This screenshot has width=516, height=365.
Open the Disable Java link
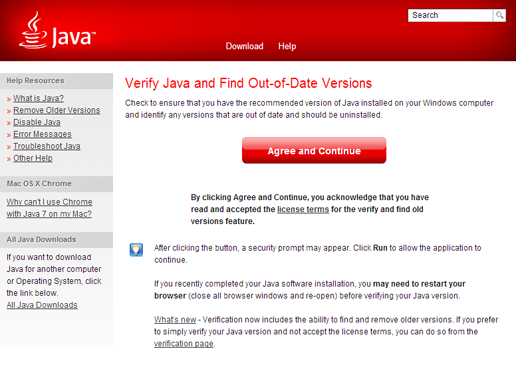37,122
